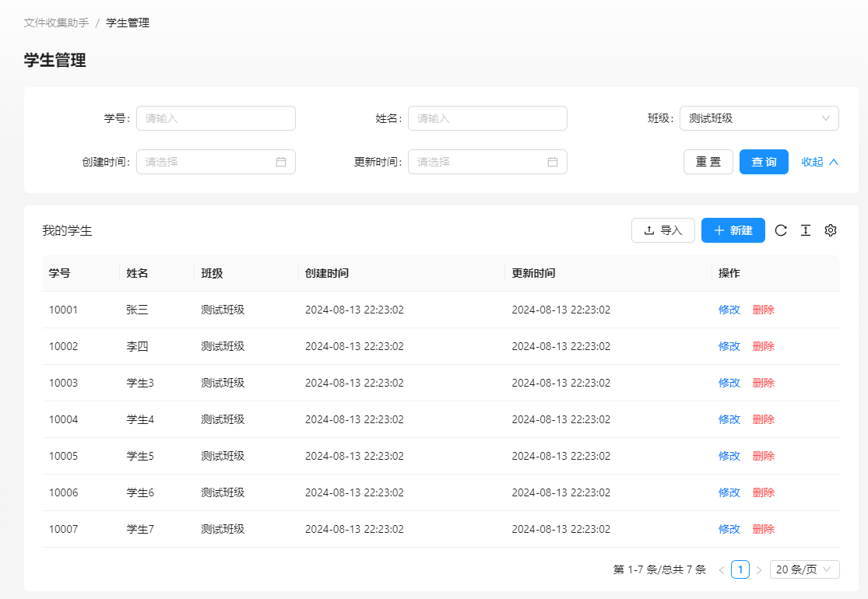Click the 导入 button
Viewport: 868px width, 599px height.
(x=663, y=230)
